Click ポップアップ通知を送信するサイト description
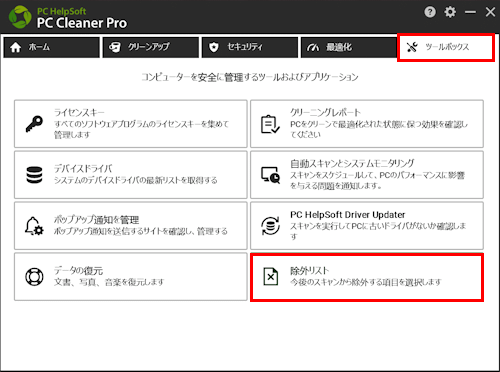 pos(141,231)
